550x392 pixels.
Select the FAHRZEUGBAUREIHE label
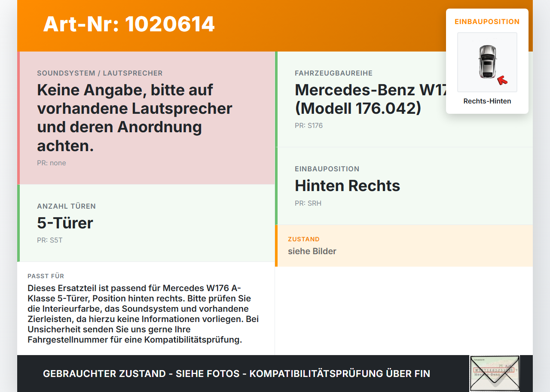(x=333, y=73)
